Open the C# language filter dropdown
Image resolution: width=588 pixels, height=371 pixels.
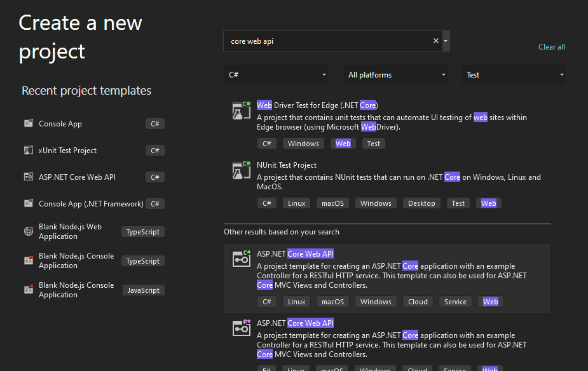point(276,74)
